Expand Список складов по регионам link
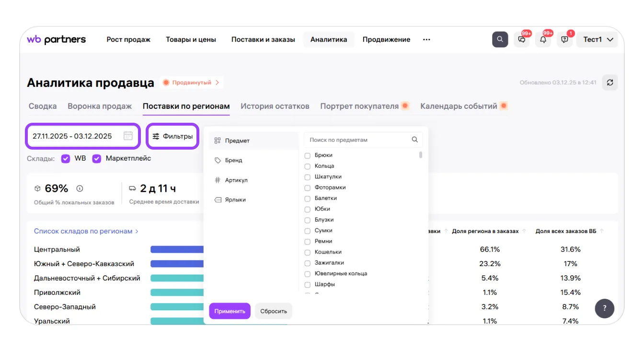The width and height of the screenshot is (644, 351). (x=86, y=231)
